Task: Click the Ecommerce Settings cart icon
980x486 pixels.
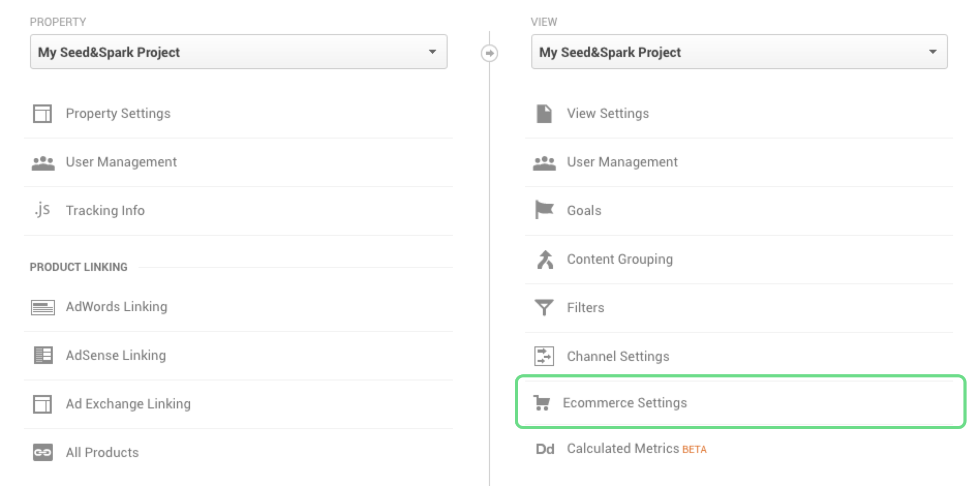Action: [542, 403]
